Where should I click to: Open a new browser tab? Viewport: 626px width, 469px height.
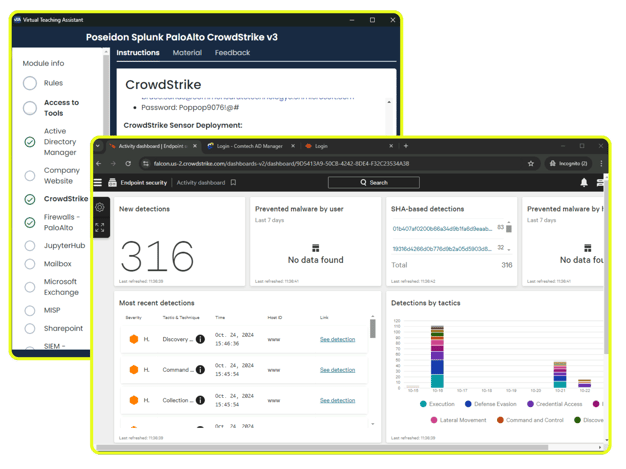tap(406, 146)
